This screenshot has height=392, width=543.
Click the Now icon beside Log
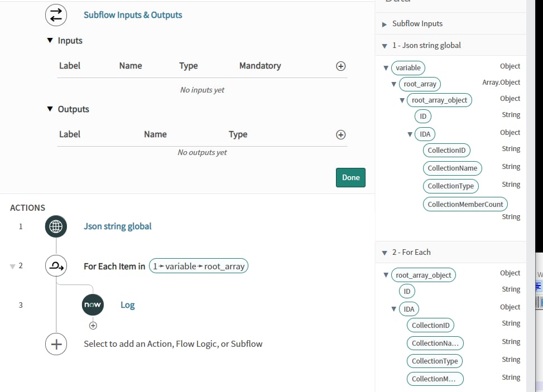coord(93,305)
